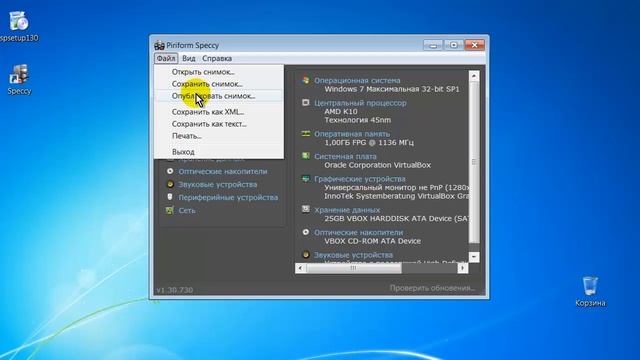Click the Windows 7 Максимальная 32-bit SP1 text
640x360 pixels.
click(x=392, y=89)
